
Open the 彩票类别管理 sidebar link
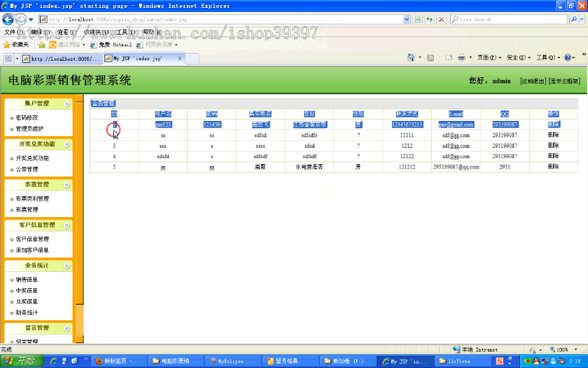click(x=32, y=199)
